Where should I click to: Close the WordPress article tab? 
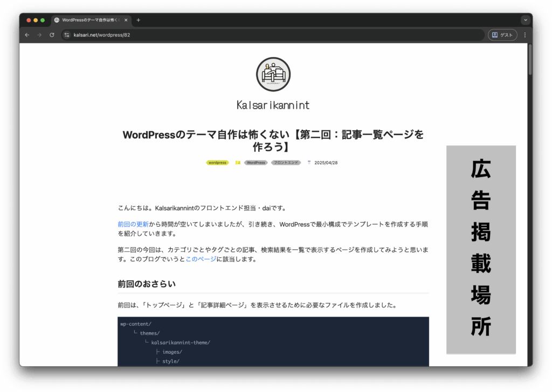pyautogui.click(x=126, y=20)
